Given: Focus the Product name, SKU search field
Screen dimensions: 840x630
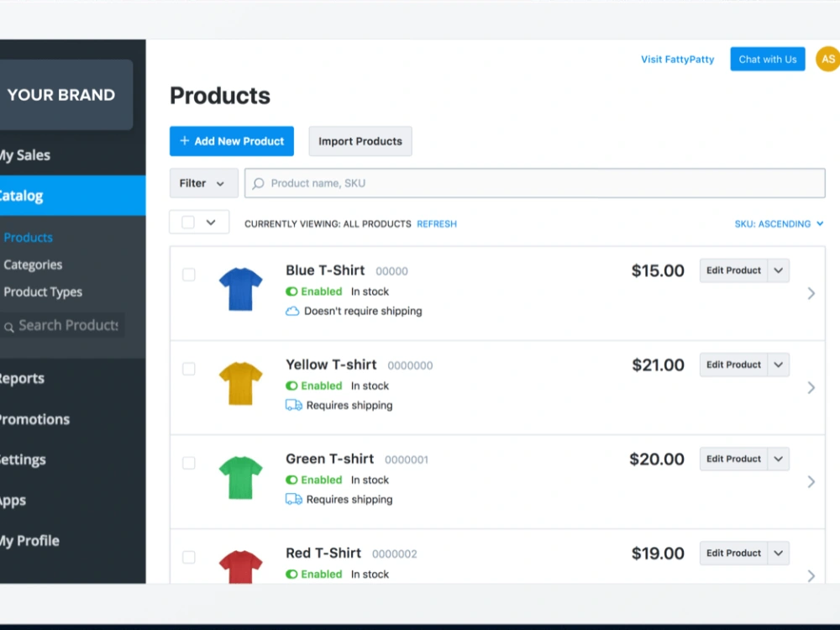Looking at the screenshot, I should click(534, 183).
